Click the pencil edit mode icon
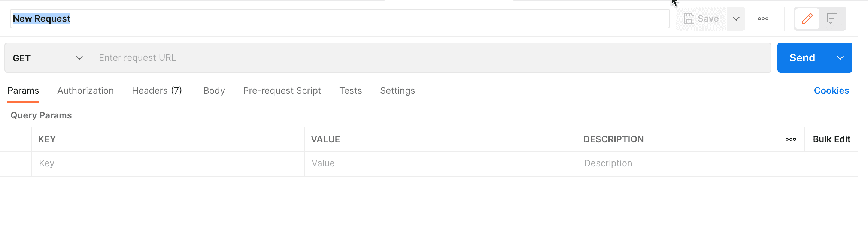 pyautogui.click(x=807, y=19)
